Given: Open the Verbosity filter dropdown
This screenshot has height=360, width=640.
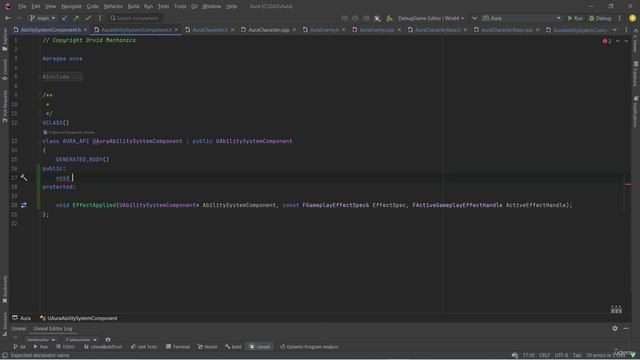Looking at the screenshot, I should pos(41,340).
